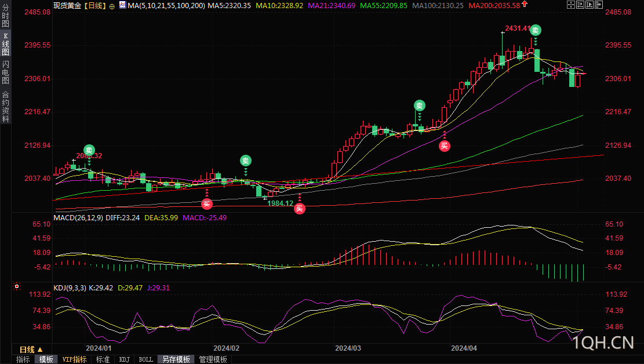The height and width of the screenshot is (364, 644).
Task: Open the 指标 bottom tab
Action: tap(23, 359)
